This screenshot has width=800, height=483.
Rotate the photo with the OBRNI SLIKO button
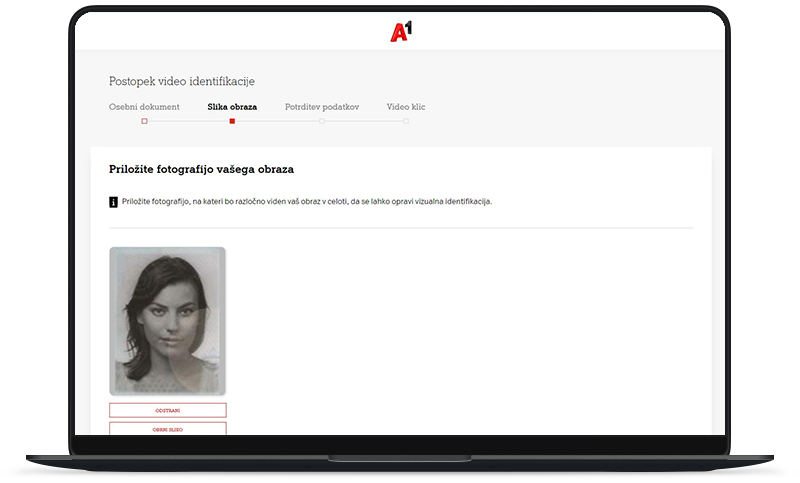(168, 428)
